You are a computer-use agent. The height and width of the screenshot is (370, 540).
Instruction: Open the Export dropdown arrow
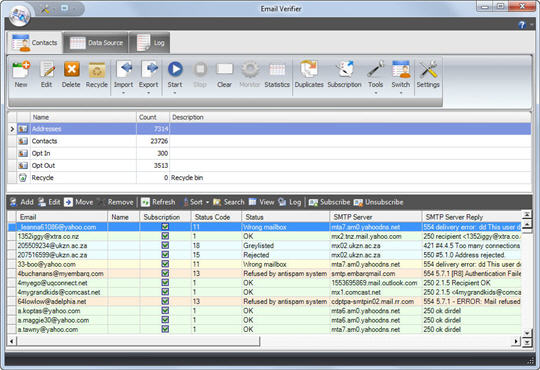(x=148, y=93)
